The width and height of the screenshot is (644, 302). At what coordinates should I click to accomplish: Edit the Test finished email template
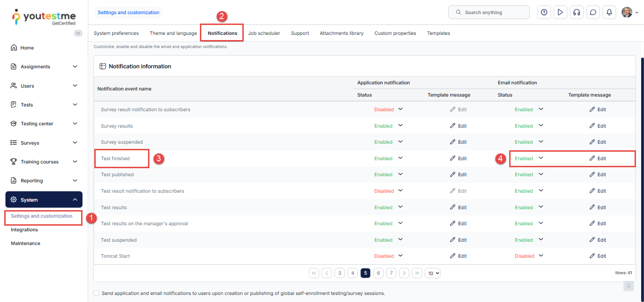[x=597, y=158]
